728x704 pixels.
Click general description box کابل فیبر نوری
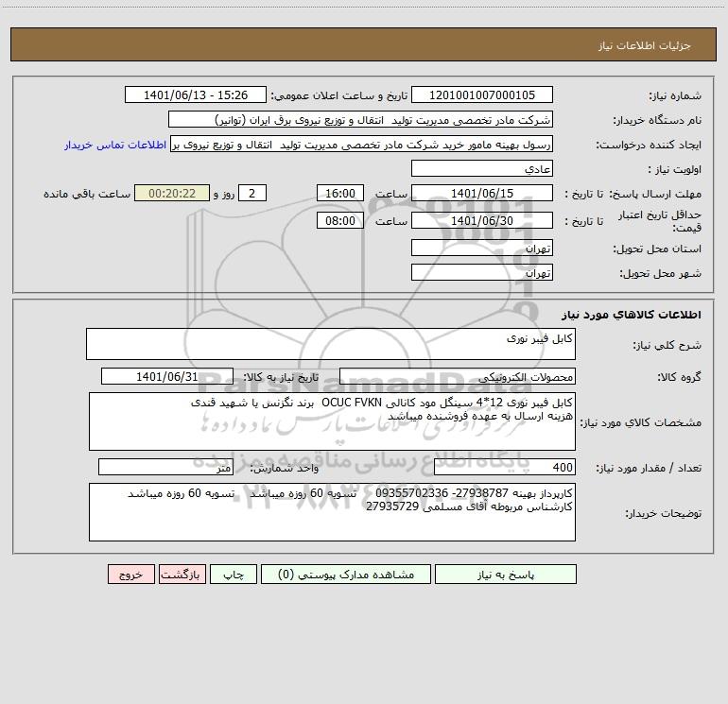[x=331, y=344]
